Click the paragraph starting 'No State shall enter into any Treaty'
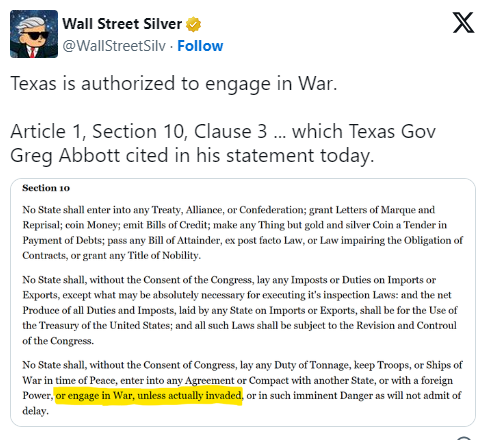This screenshot has height=440, width=487. [243, 233]
